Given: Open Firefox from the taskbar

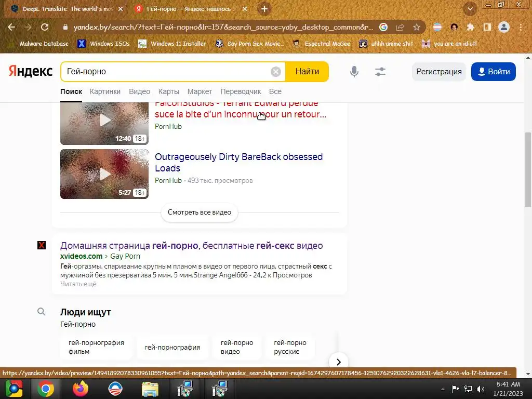Looking at the screenshot, I should (x=81, y=389).
